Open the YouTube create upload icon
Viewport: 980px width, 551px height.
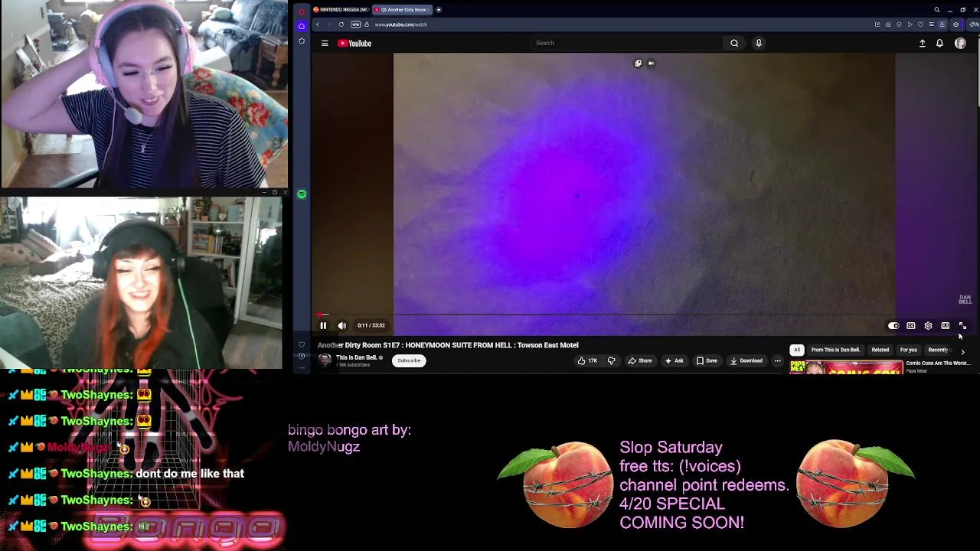pyautogui.click(x=922, y=44)
